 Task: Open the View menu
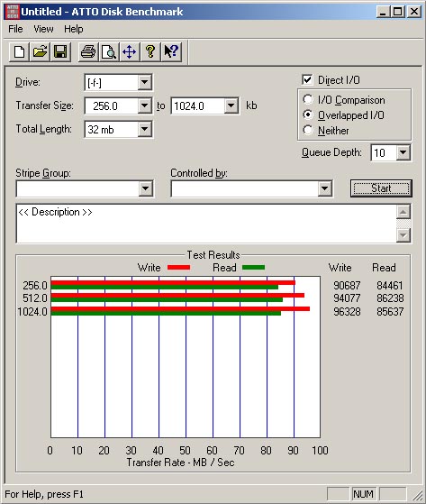43,29
